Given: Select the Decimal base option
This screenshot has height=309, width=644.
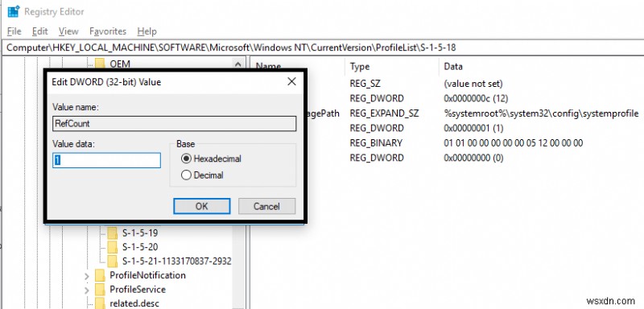Looking at the screenshot, I should (203, 175).
